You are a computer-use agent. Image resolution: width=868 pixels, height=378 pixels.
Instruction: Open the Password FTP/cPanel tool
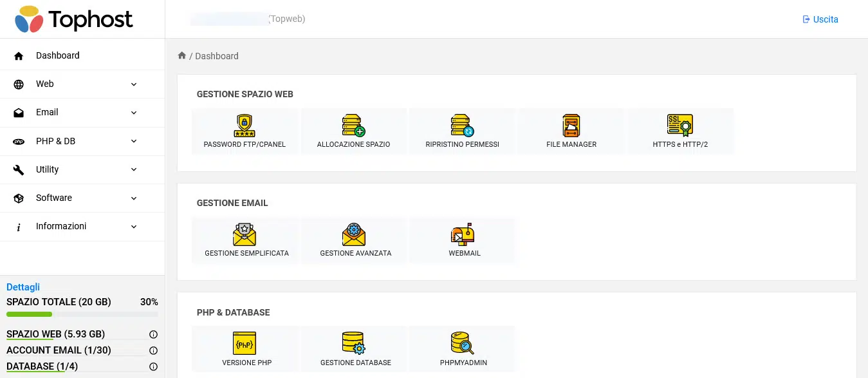pos(245,131)
